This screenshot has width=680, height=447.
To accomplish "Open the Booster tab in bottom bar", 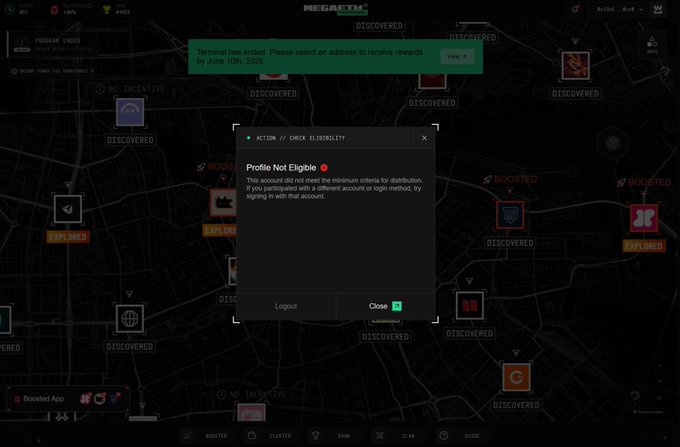I will [x=207, y=435].
